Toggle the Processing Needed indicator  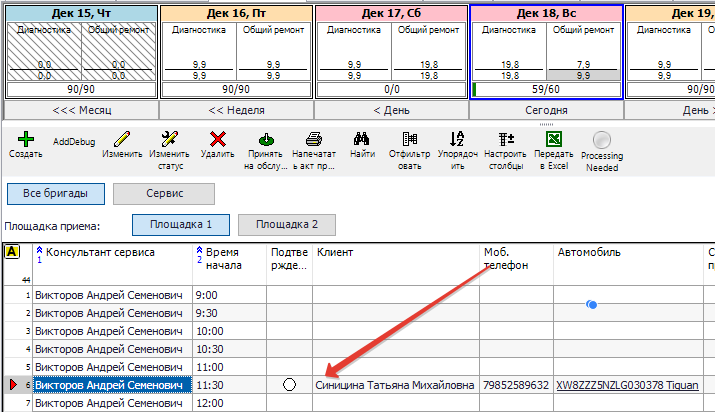[601, 141]
